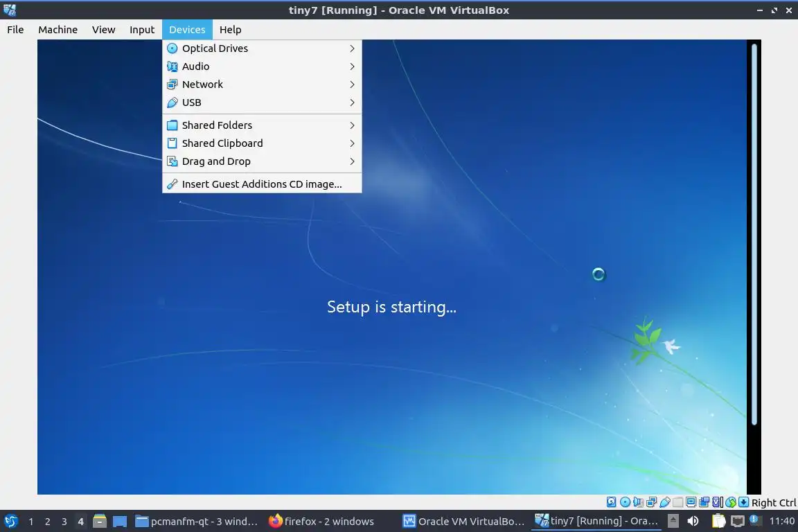Image resolution: width=798 pixels, height=532 pixels.
Task: Click the eject removable media tray icon
Action: point(673,521)
